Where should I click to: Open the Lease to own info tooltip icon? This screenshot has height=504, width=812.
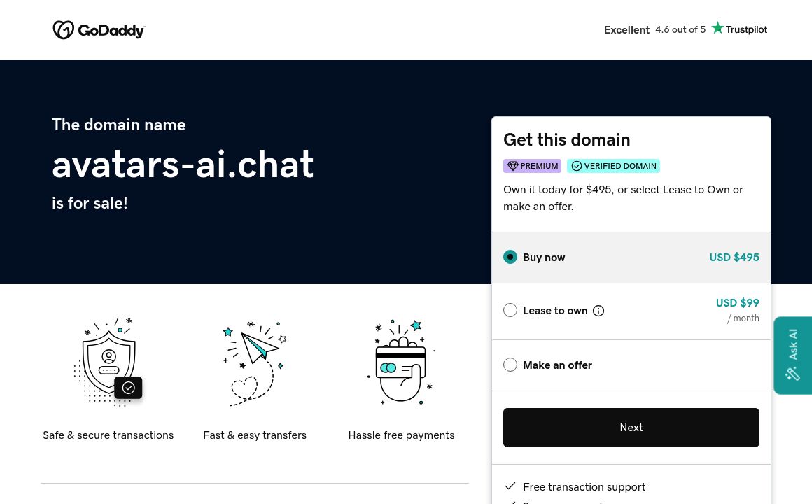tap(598, 310)
